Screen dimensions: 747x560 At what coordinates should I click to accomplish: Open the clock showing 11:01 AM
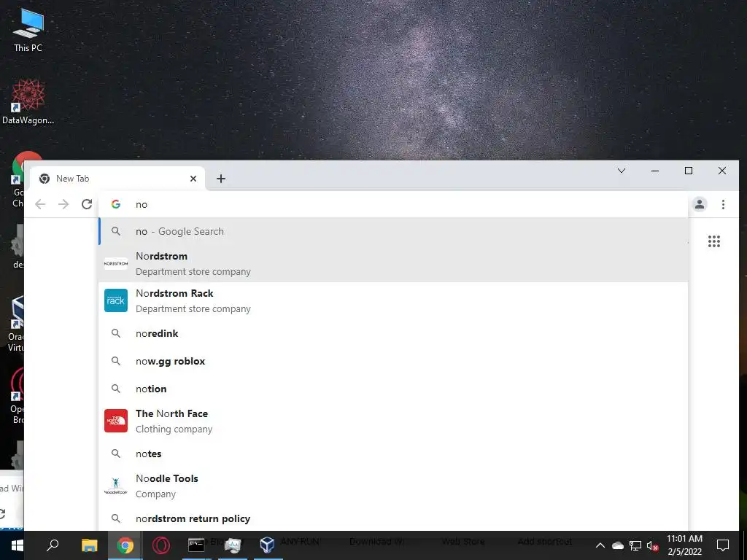click(x=684, y=545)
